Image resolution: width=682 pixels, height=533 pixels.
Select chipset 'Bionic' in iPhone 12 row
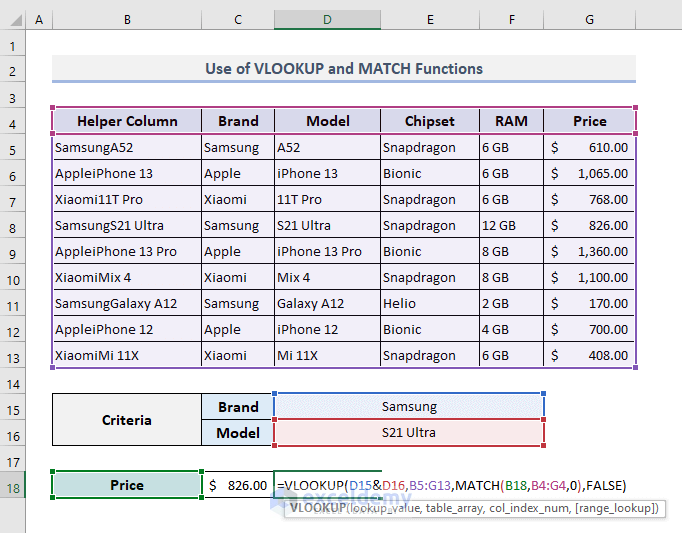pos(430,329)
